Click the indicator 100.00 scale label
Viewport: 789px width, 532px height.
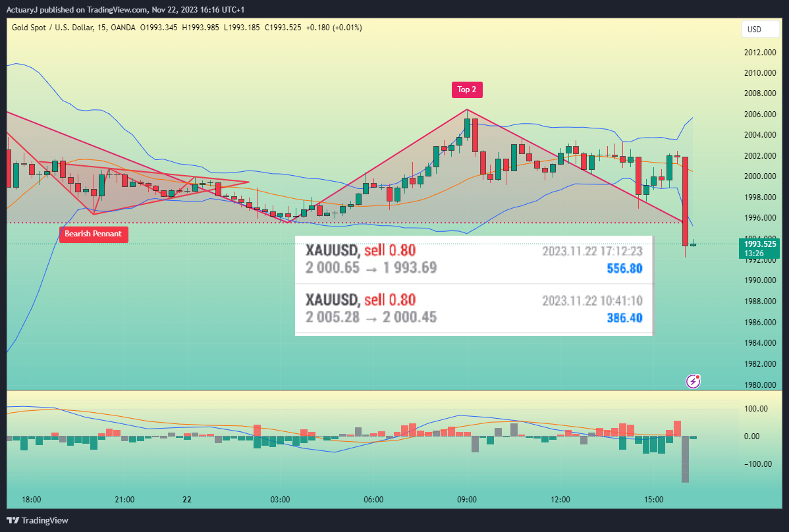[756, 409]
